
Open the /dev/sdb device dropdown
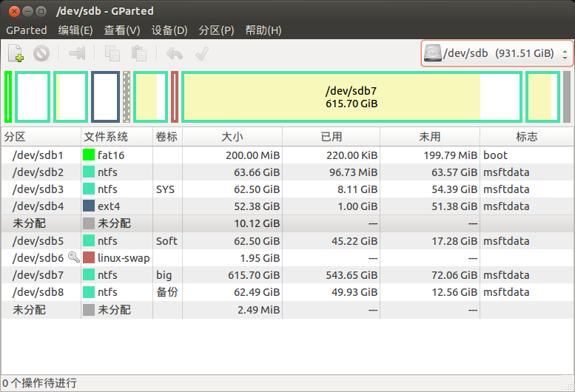coord(497,53)
